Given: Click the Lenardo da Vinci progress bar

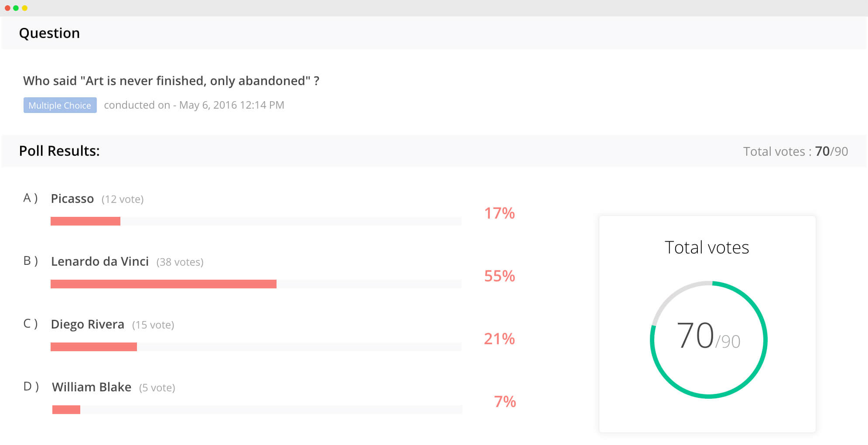Looking at the screenshot, I should click(256, 284).
